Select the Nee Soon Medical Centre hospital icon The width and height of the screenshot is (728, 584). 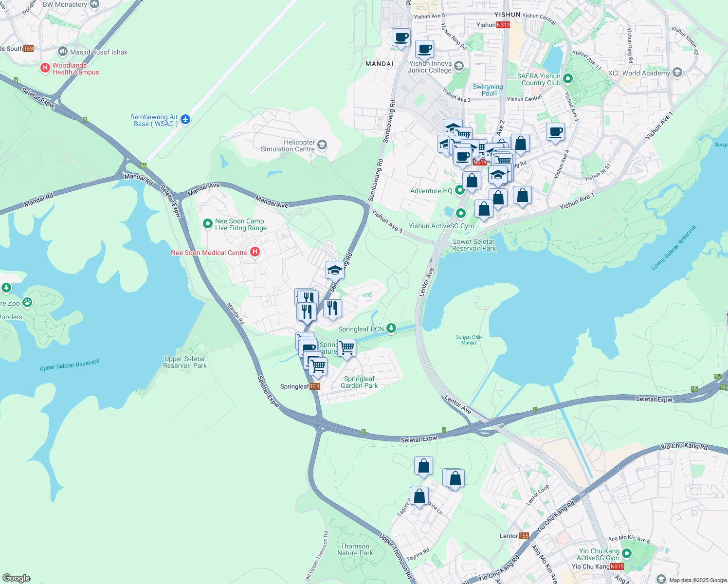pyautogui.click(x=255, y=252)
